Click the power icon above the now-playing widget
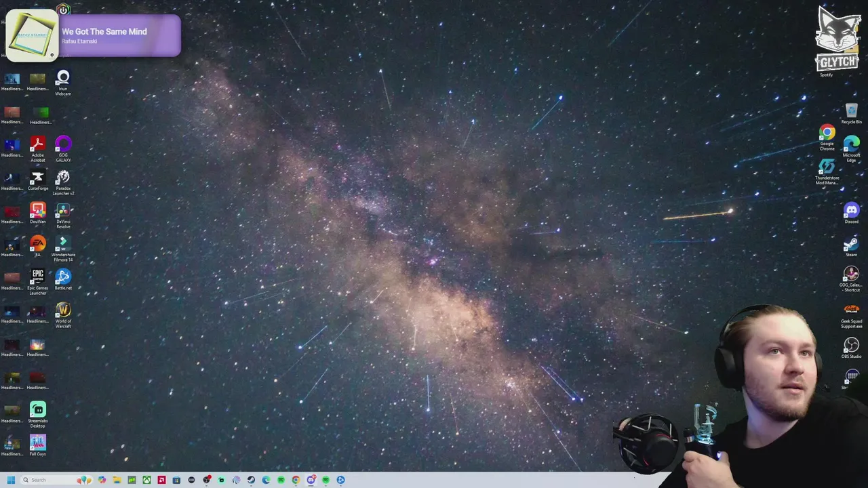868x488 pixels. click(x=63, y=9)
